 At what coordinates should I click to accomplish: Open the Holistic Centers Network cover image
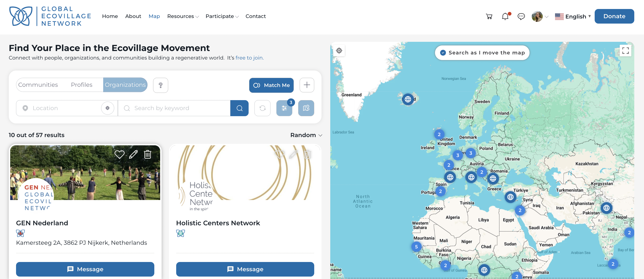[x=245, y=173]
